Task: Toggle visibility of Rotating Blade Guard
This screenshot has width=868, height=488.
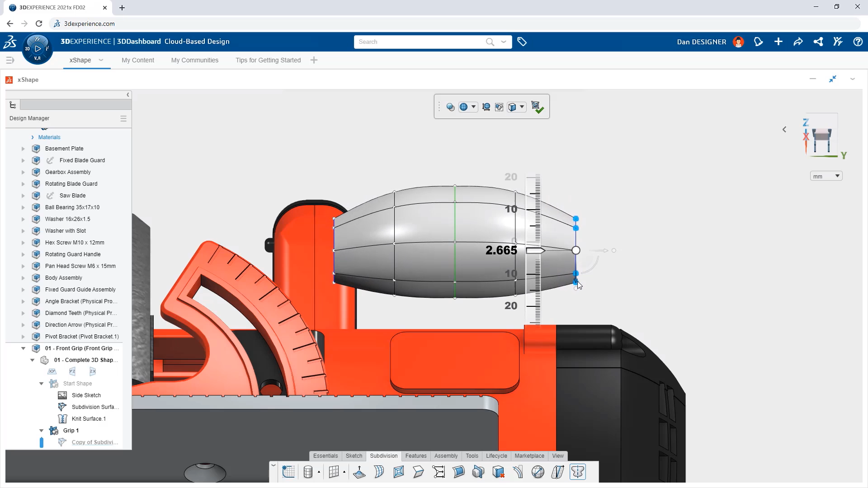Action: 36,183
